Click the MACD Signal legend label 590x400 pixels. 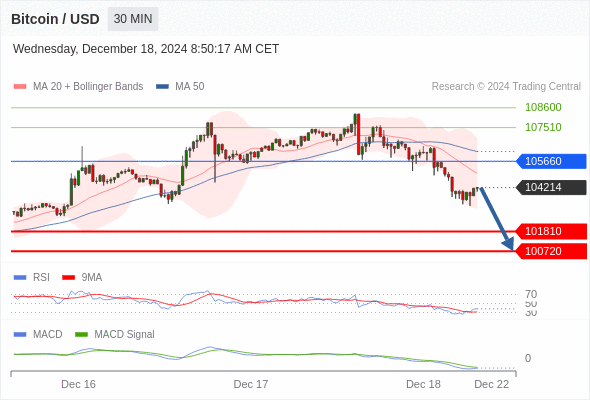[x=124, y=335]
